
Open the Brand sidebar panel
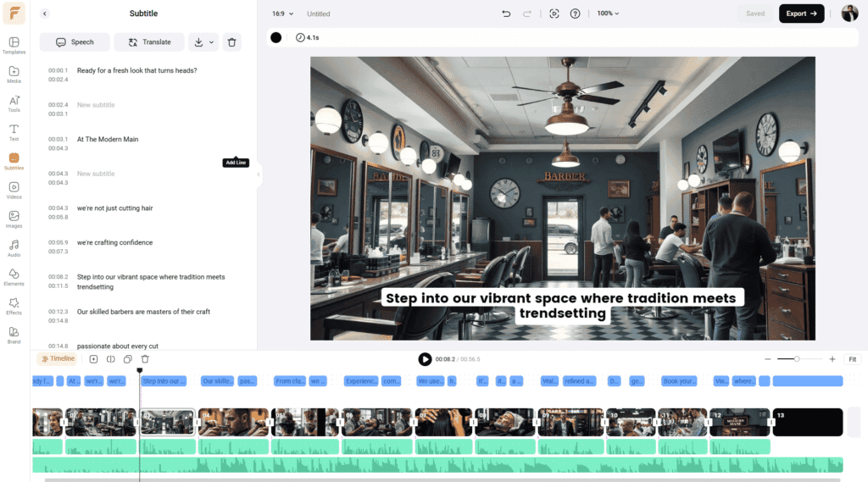(14, 335)
